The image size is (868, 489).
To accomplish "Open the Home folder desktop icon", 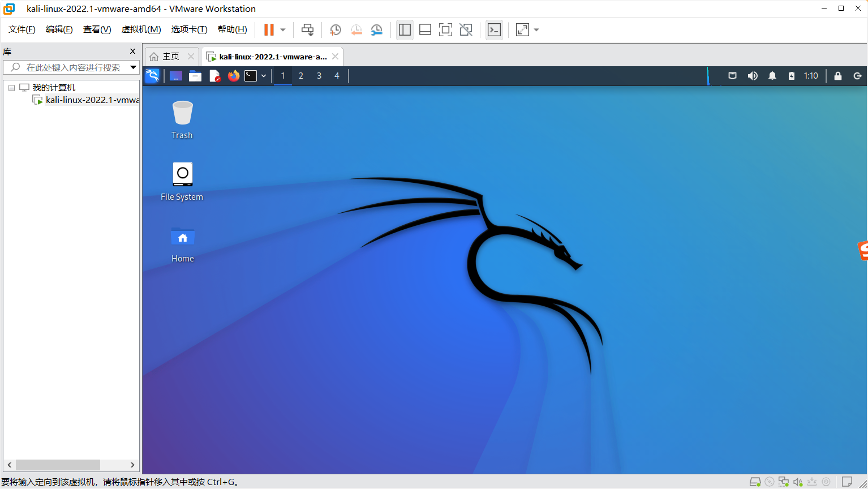I will (x=182, y=244).
